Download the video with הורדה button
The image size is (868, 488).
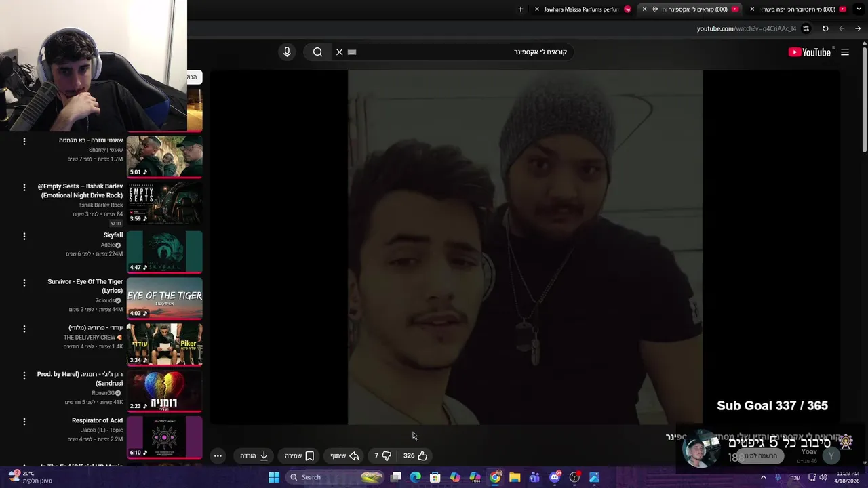coord(254,455)
